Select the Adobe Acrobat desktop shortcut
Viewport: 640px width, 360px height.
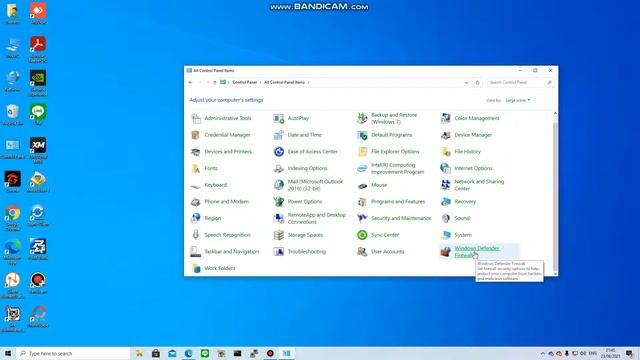[38, 49]
